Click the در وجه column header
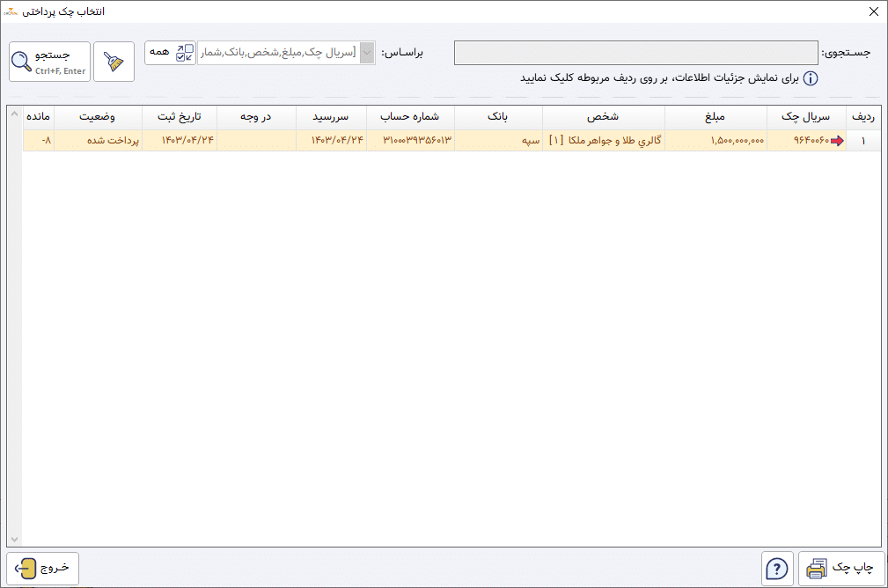The width and height of the screenshot is (888, 588). tap(256, 117)
